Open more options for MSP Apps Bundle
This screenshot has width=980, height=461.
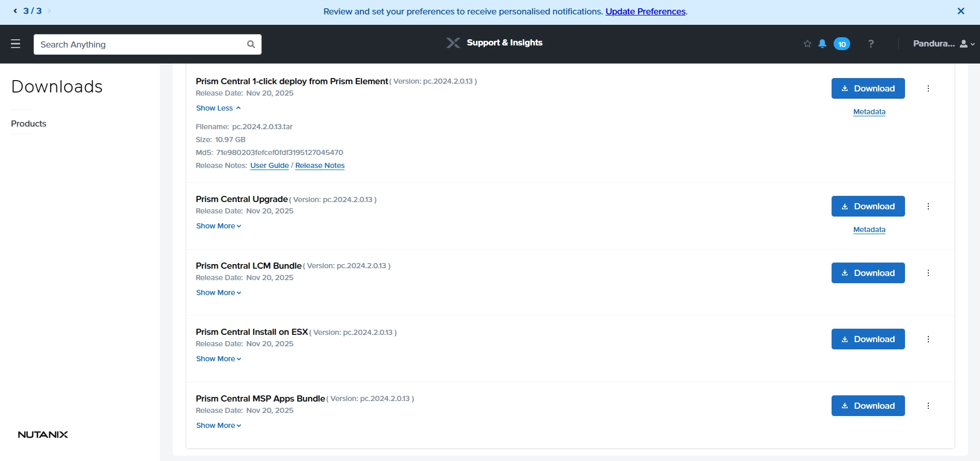click(x=928, y=406)
